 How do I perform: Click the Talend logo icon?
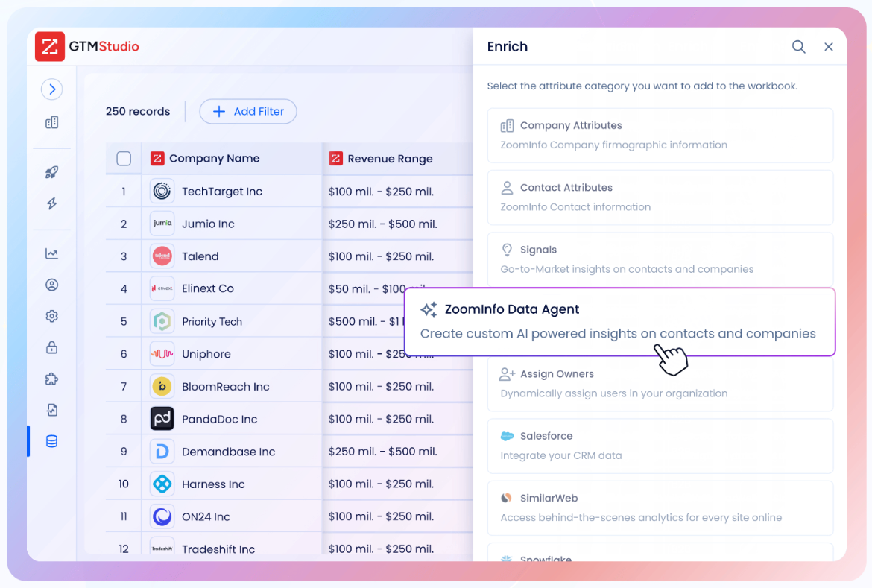[162, 256]
